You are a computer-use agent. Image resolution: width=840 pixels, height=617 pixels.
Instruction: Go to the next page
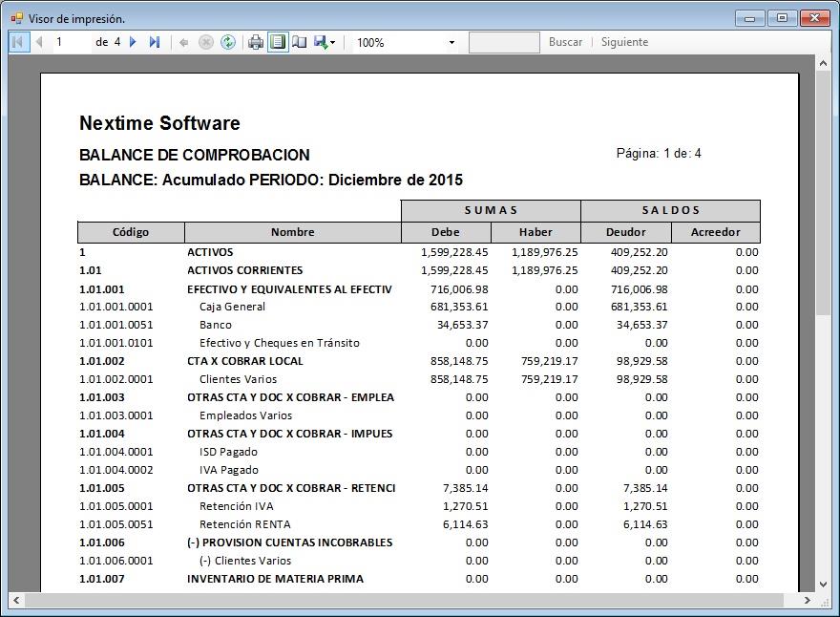coord(133,42)
